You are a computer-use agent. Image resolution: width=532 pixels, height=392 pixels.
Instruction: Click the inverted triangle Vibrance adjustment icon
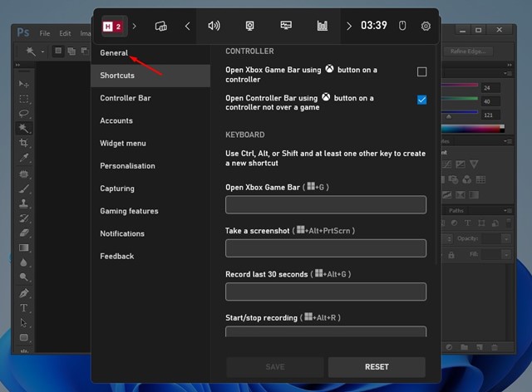(x=474, y=164)
